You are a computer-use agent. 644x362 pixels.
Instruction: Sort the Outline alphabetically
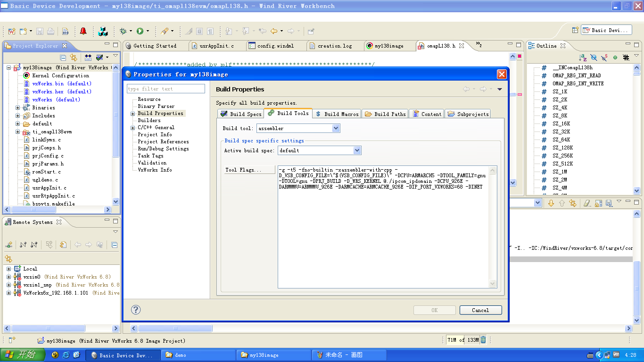coord(583,58)
